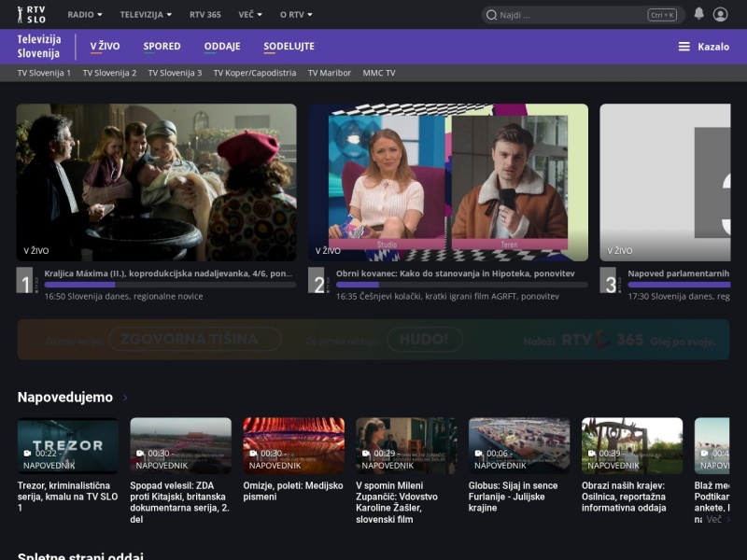Click '16:50 Slovenija danes, regionalne novice'

pyautogui.click(x=123, y=296)
